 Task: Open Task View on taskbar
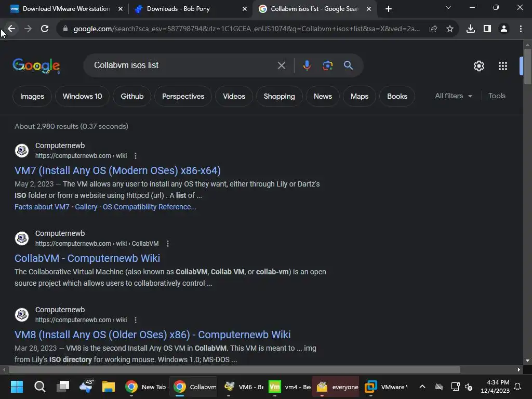point(63,387)
